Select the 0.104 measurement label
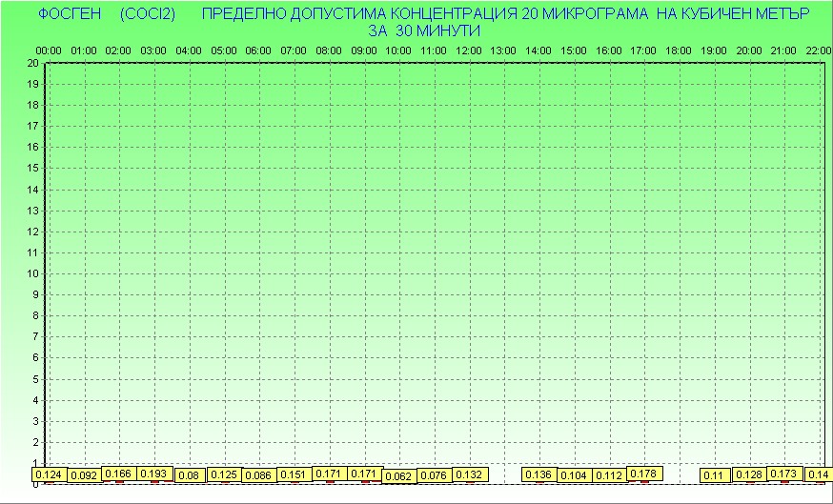This screenshot has height=504, width=833. pos(574,475)
